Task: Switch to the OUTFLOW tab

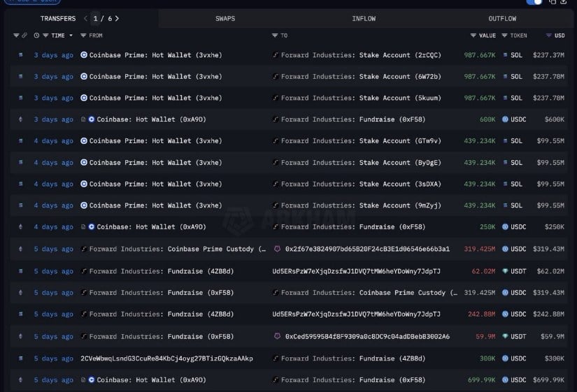Action: click(502, 18)
